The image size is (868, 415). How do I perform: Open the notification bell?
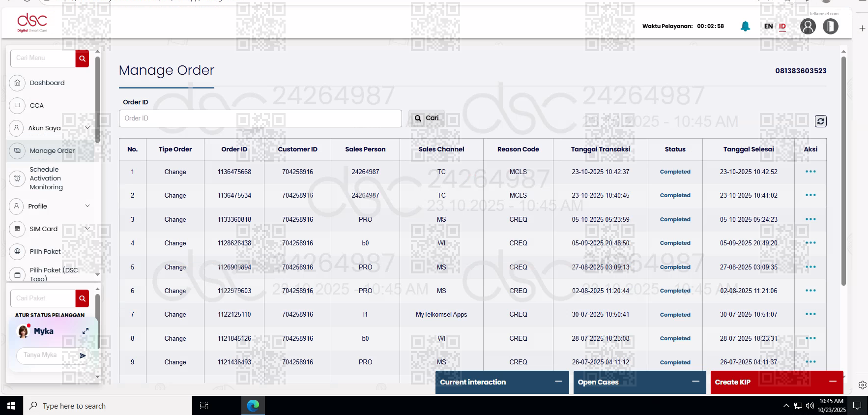745,26
